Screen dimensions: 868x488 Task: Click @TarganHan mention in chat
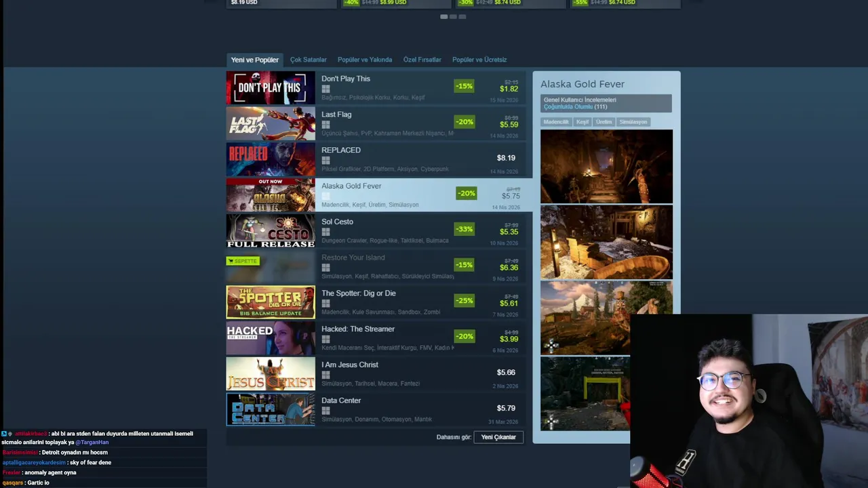pyautogui.click(x=92, y=442)
